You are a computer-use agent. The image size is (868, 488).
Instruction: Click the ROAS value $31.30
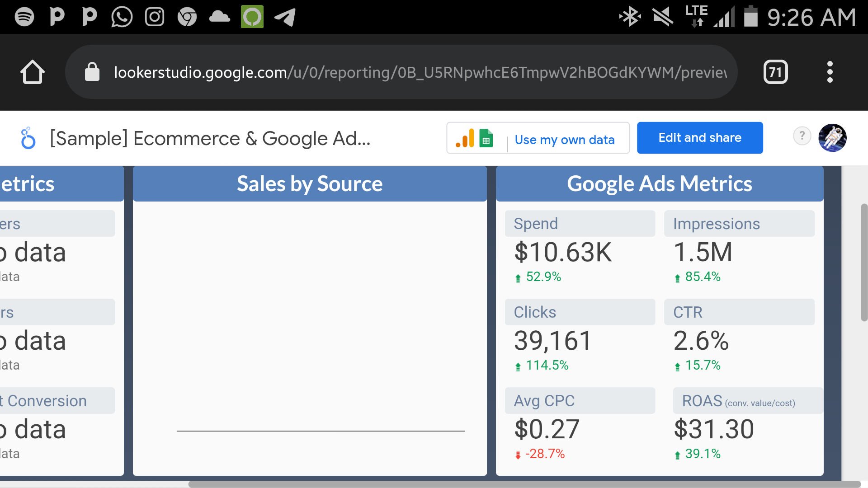(713, 429)
